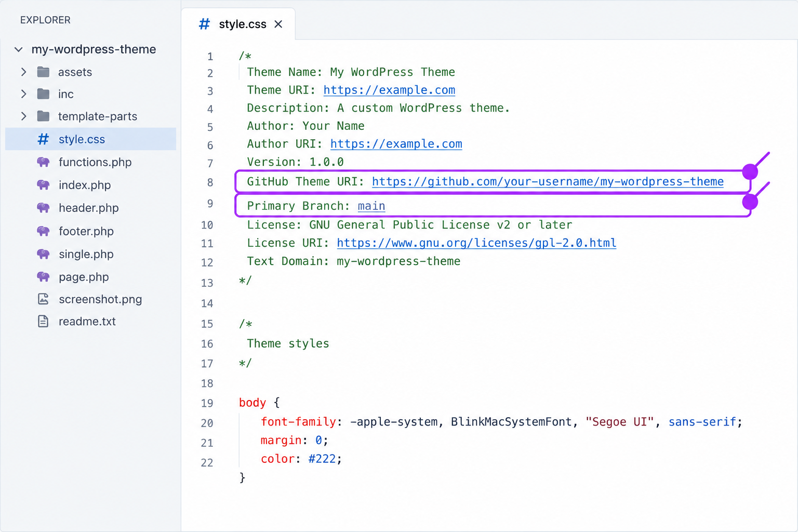Expand the template-parts folder chevron
This screenshot has height=532, width=798.
(23, 116)
